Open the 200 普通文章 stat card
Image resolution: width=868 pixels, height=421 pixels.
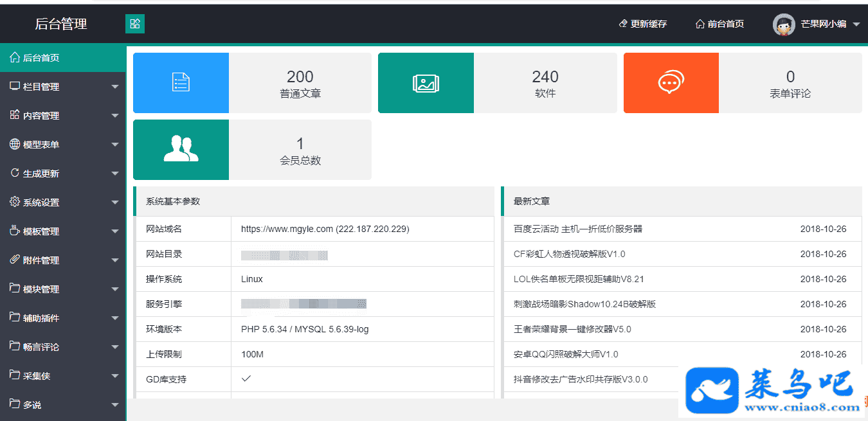click(x=300, y=84)
